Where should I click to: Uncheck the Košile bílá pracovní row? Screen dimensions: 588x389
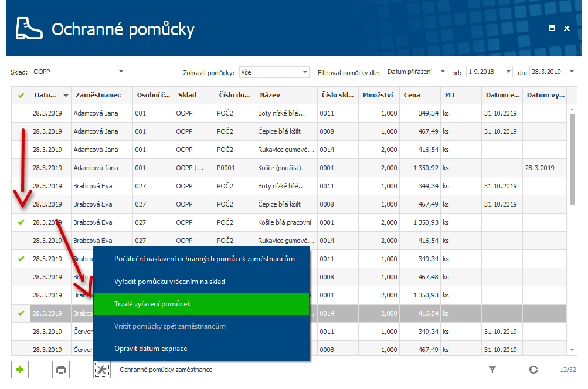21,222
